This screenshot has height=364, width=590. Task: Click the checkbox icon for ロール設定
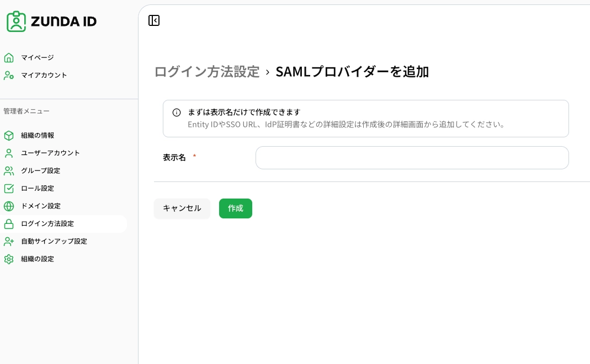click(x=9, y=189)
